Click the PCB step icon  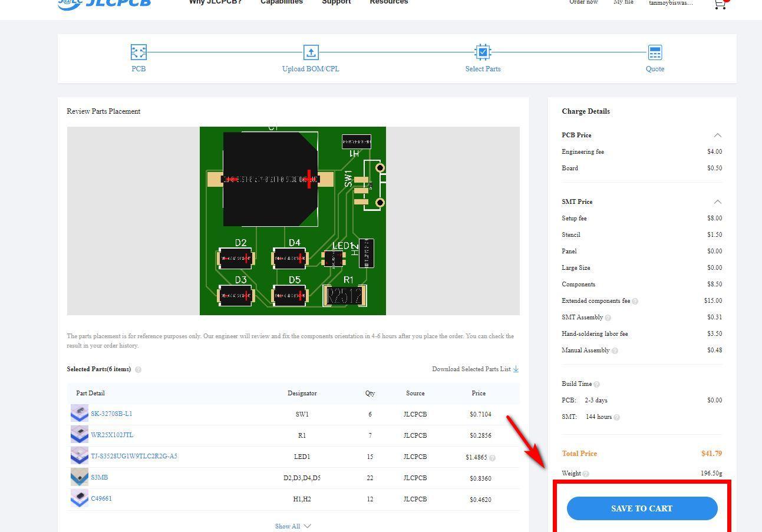pyautogui.click(x=138, y=52)
